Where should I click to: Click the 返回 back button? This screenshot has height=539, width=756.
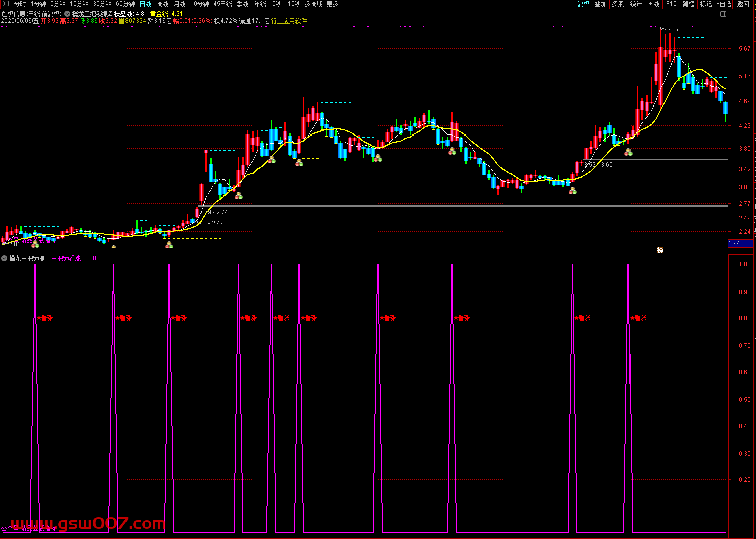pyautogui.click(x=743, y=4)
